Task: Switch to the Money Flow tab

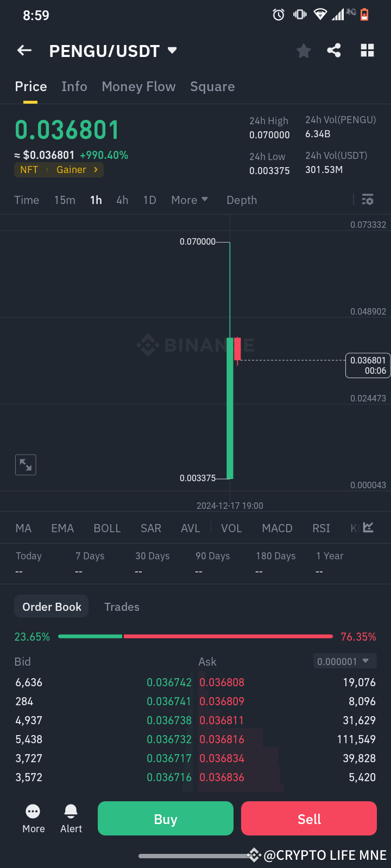Action: coord(138,86)
